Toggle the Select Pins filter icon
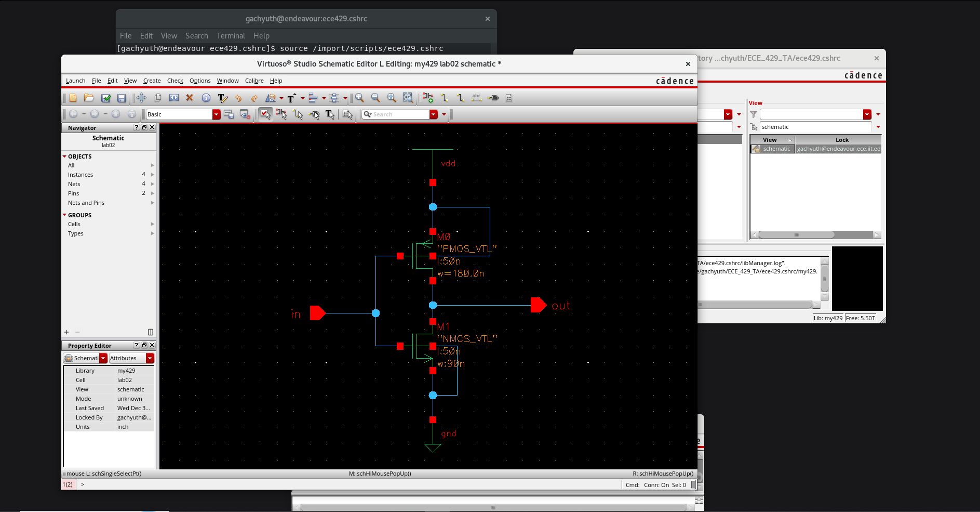This screenshot has height=512, width=980. [314, 114]
